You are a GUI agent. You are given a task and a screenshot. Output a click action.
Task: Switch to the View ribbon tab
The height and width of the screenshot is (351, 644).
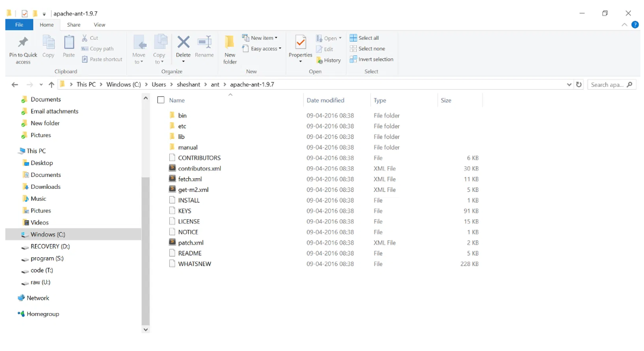99,25
